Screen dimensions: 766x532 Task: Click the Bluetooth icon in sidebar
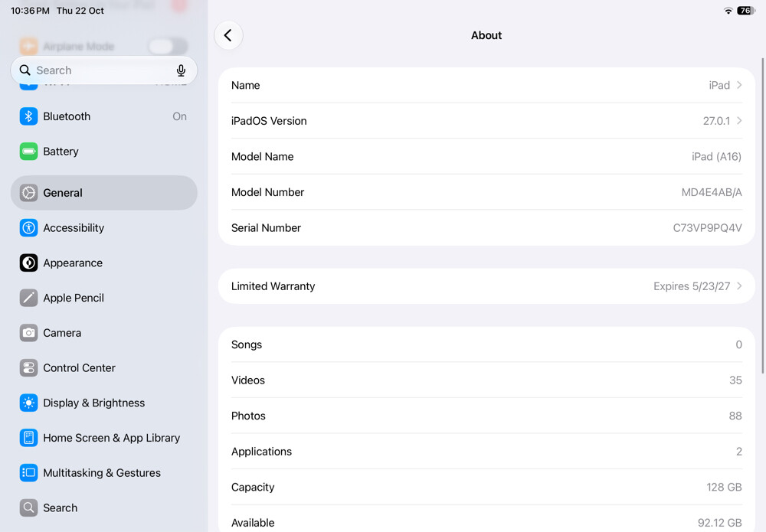[x=29, y=116]
